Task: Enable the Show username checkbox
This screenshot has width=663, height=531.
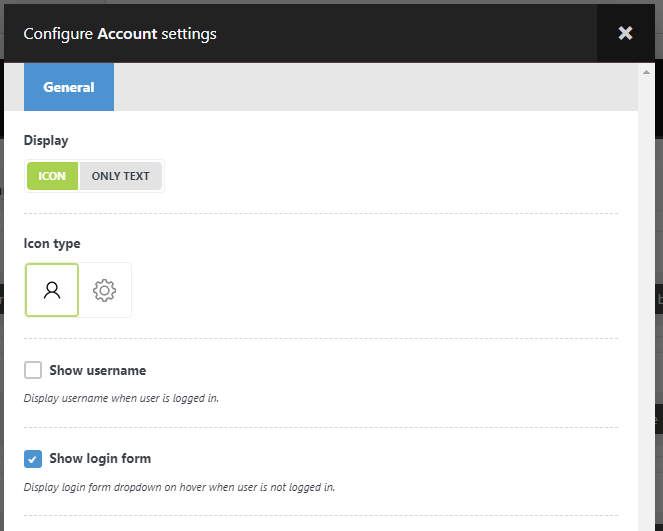Action: (x=33, y=370)
